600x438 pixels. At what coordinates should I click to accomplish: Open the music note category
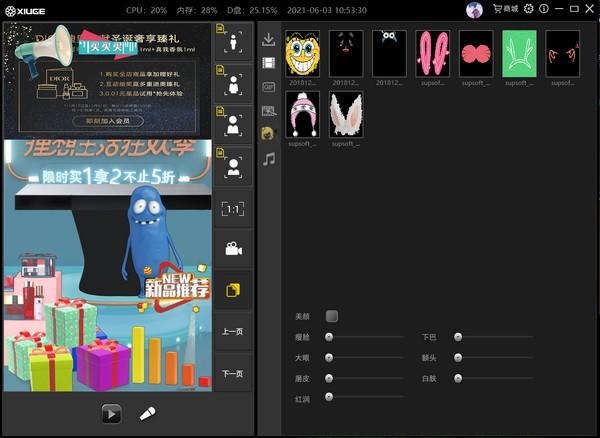[268, 158]
